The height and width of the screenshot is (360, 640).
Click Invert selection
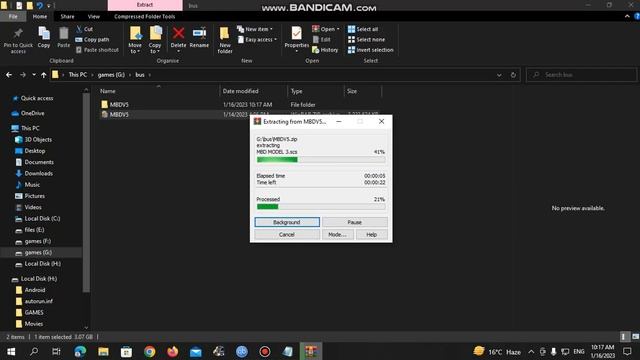click(371, 50)
